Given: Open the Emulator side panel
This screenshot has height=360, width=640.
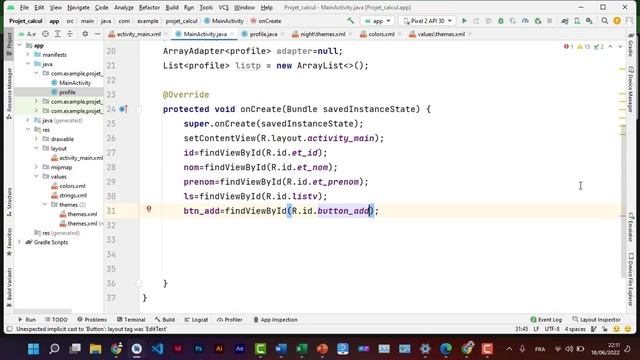Looking at the screenshot, I should pyautogui.click(x=631, y=227).
